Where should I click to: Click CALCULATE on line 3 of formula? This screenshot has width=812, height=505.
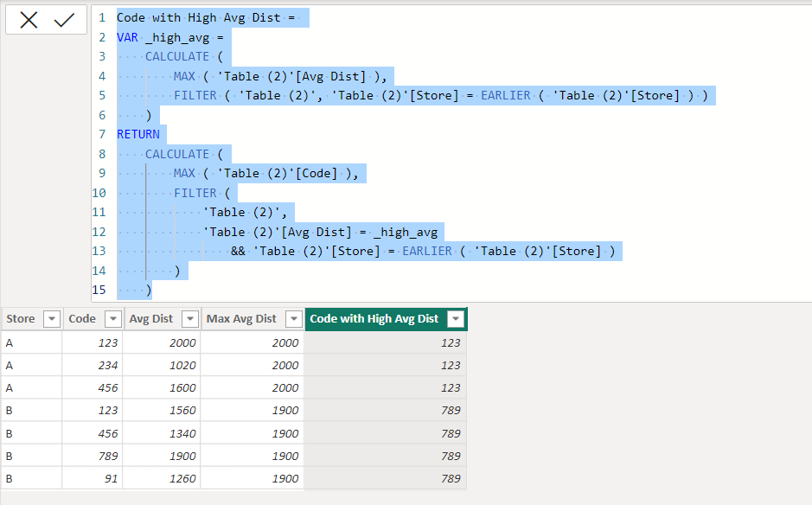point(177,56)
